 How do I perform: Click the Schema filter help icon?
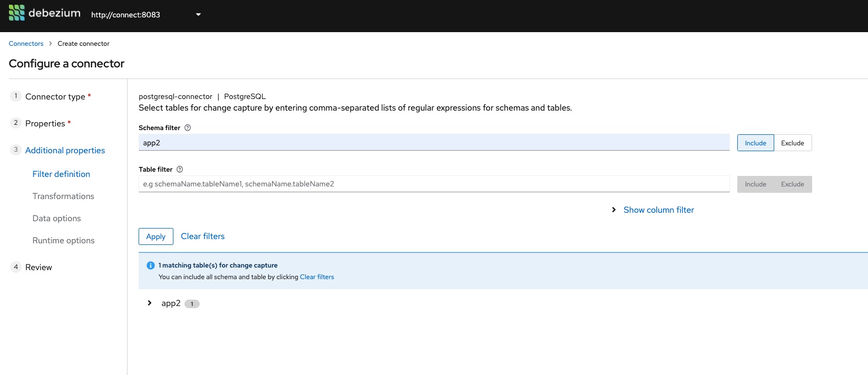coord(188,127)
